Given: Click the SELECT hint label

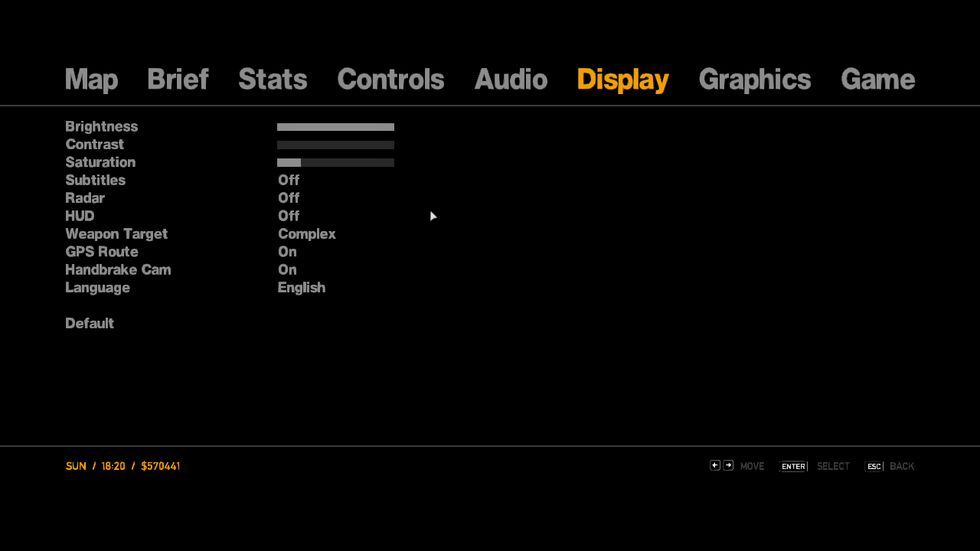Looking at the screenshot, I should pos(833,467).
